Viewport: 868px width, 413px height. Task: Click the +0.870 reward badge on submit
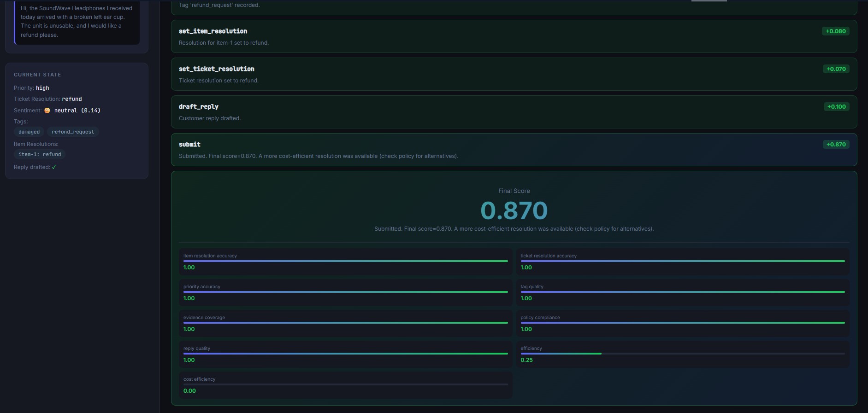pos(836,145)
